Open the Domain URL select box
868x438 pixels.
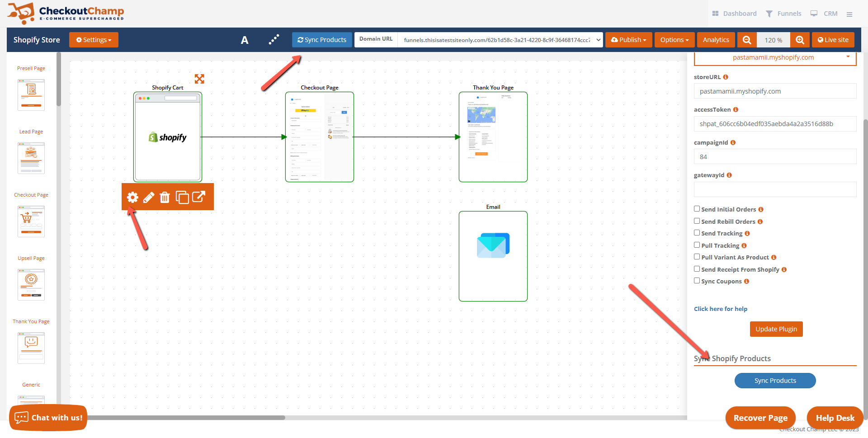(x=500, y=40)
